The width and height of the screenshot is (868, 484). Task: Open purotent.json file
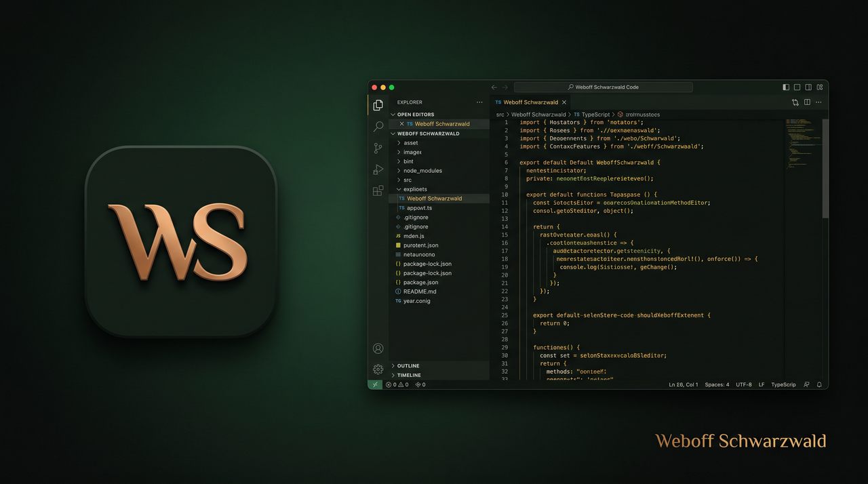tap(439, 245)
